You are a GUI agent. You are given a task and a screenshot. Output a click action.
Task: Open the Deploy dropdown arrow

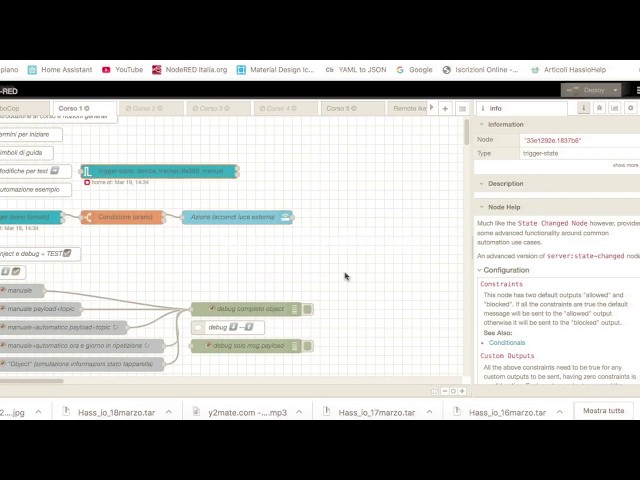(x=615, y=90)
